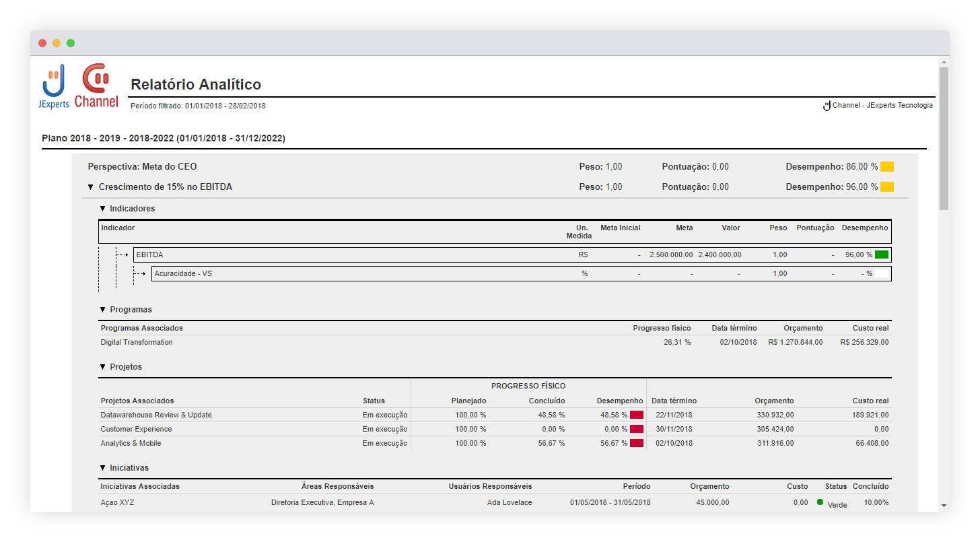Viewport: 980px width, 542px height.
Task: Click the scrollbar down arrow
Action: [944, 505]
